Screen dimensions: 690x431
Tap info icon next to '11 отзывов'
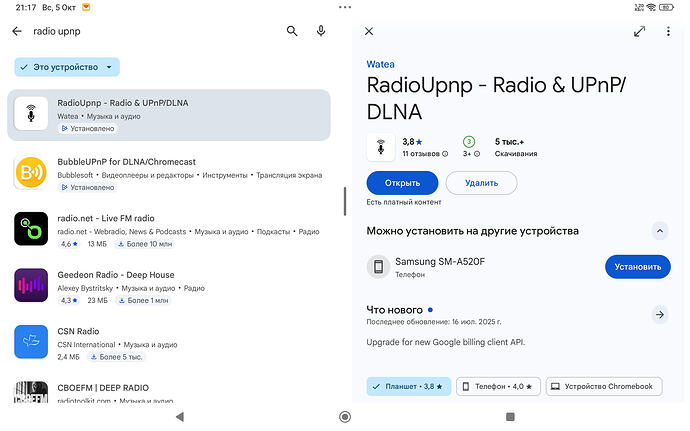(445, 154)
